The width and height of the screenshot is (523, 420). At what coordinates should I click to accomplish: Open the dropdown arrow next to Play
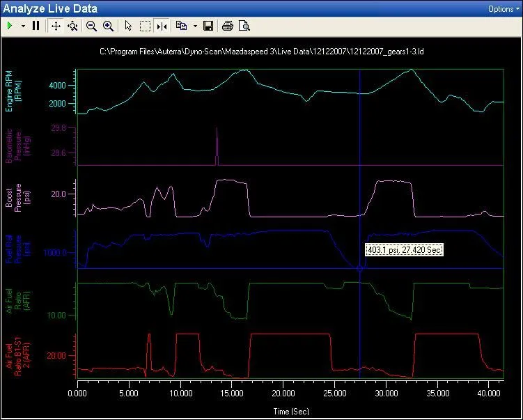point(23,26)
